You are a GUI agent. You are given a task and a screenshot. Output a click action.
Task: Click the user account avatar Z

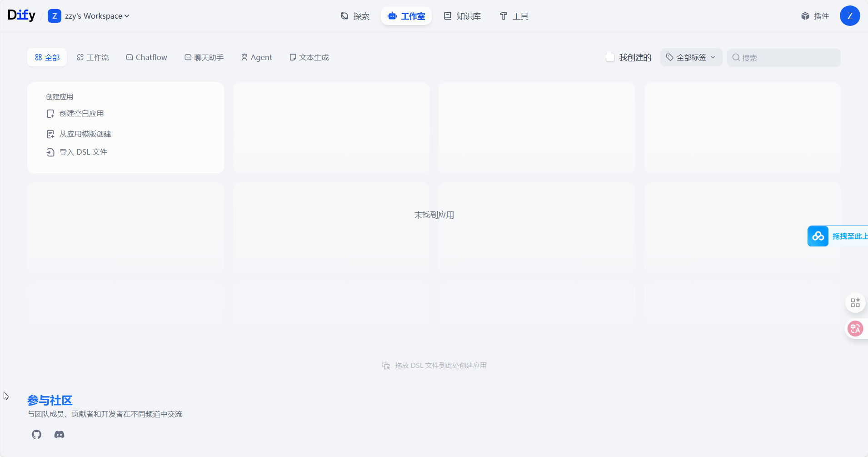[850, 16]
